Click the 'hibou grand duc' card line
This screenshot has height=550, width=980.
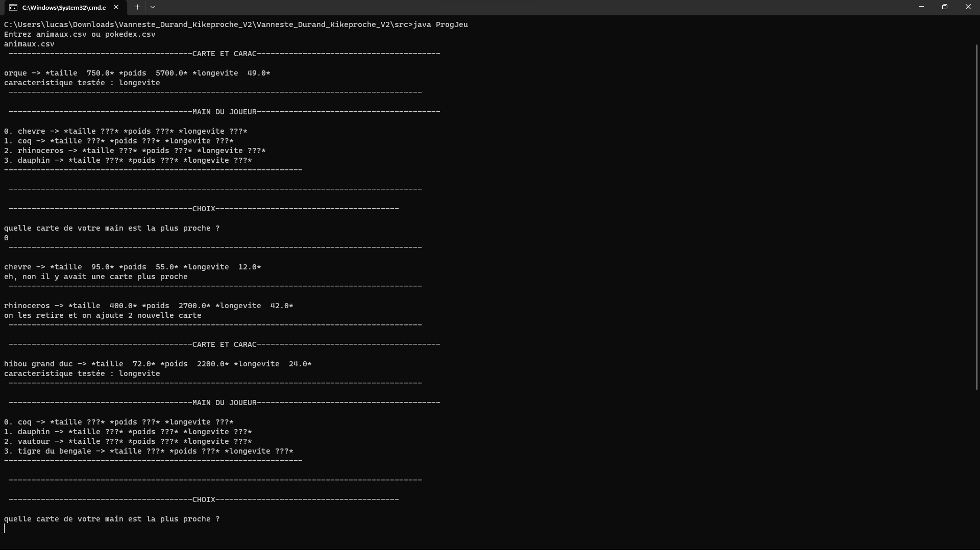tap(158, 364)
